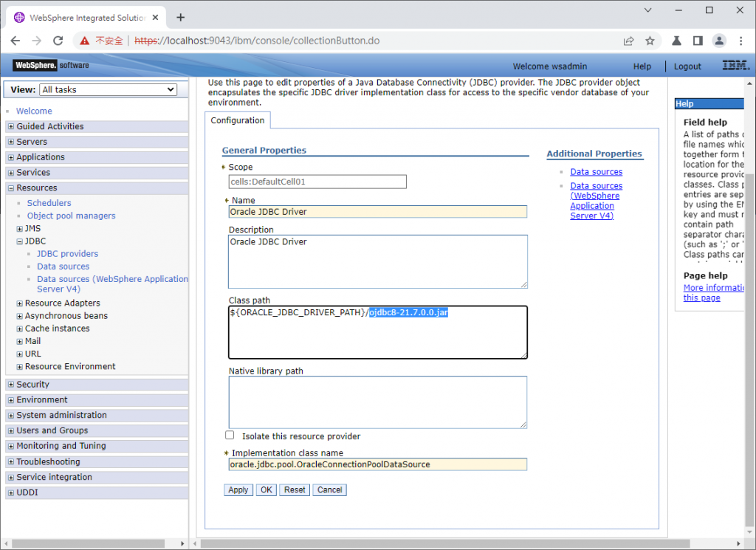This screenshot has height=550, width=756.
Task: Expand the Mail node
Action: click(20, 341)
